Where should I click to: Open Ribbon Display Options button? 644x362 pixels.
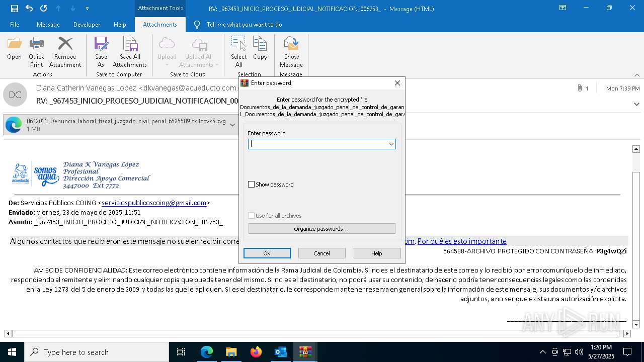(x=562, y=8)
